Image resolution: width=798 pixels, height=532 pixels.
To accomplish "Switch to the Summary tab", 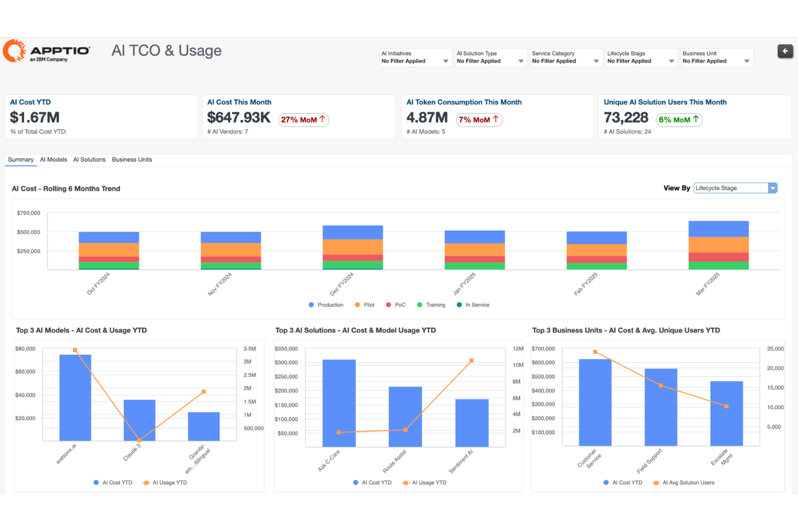I will click(20, 160).
